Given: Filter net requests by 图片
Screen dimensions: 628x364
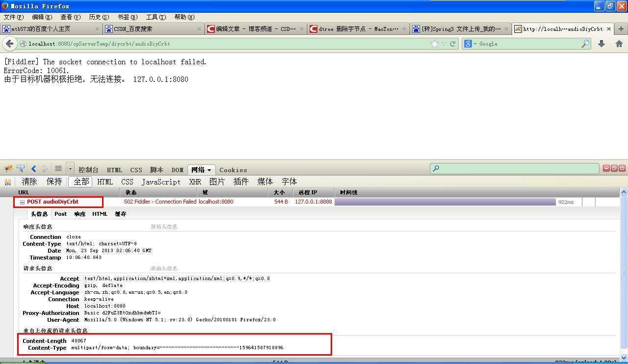Looking at the screenshot, I should coord(217,182).
